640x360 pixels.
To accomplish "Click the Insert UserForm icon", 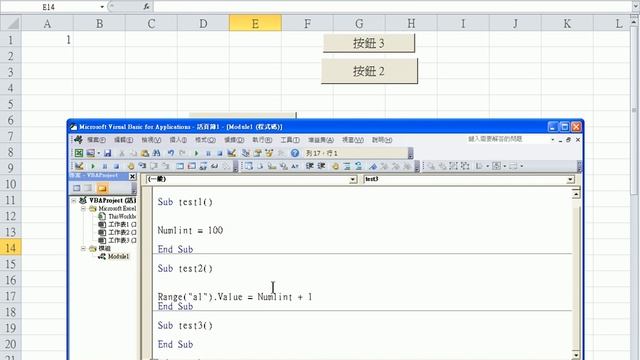I will tap(91, 153).
